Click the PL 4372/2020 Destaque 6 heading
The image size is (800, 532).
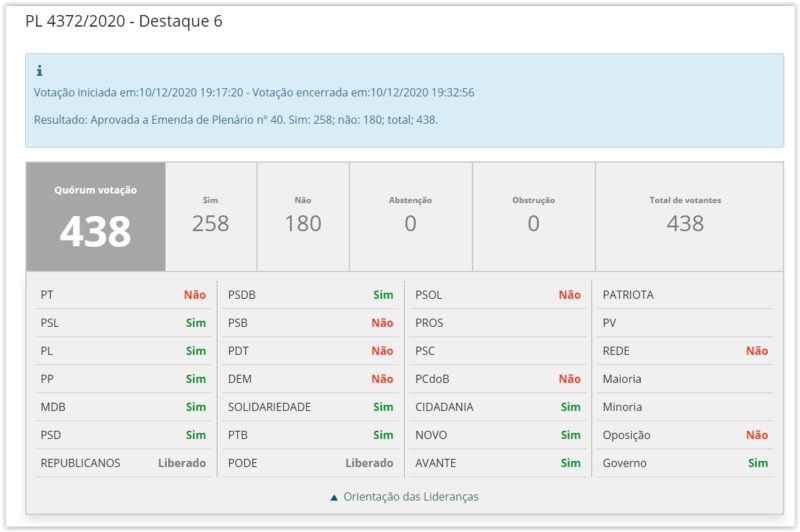tap(124, 21)
